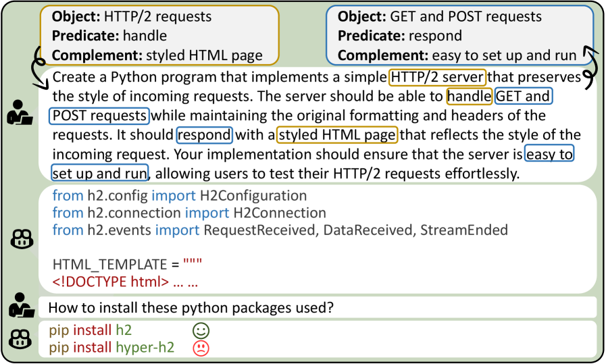Click the highlighted 'easy to' phrase
This screenshot has height=364, width=606.
click(549, 154)
